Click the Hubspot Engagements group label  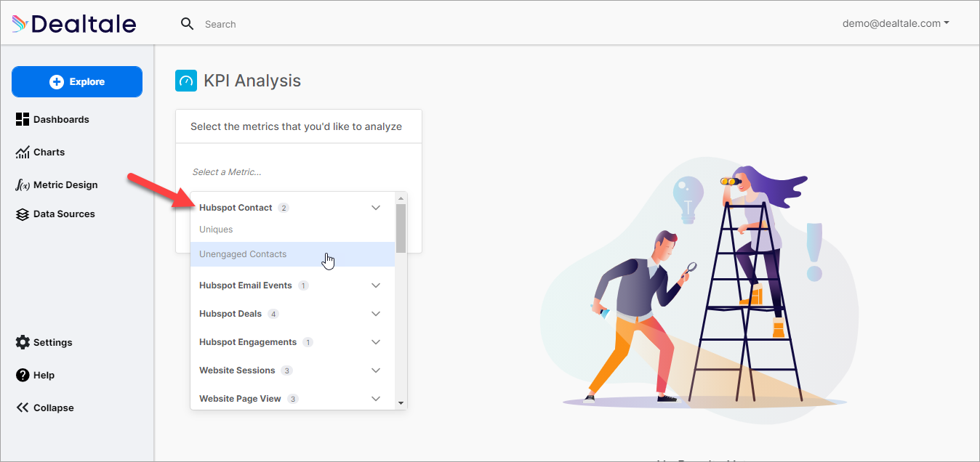point(248,342)
